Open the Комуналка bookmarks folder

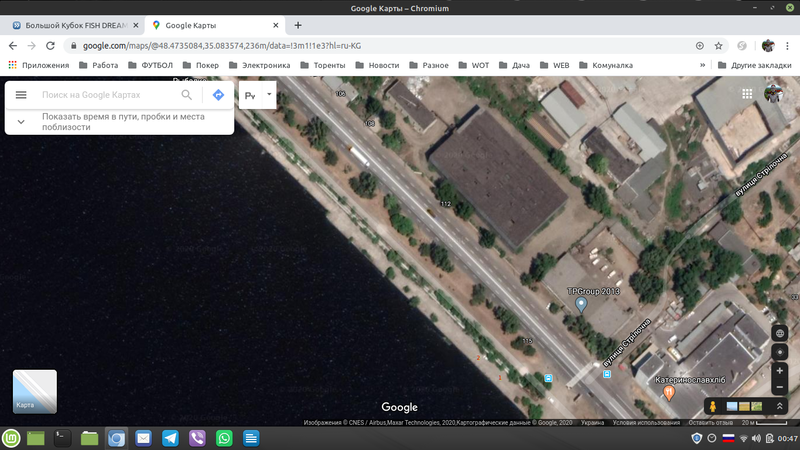(606, 65)
